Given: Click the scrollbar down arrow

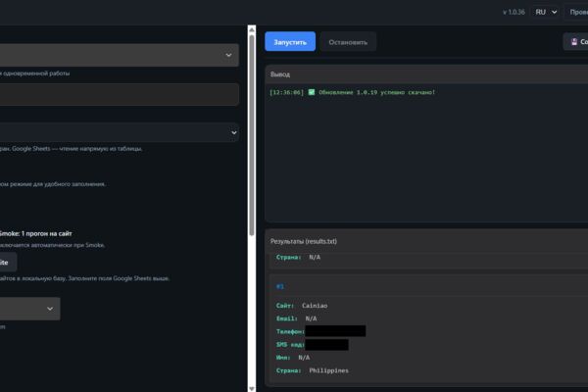Looking at the screenshot, I should pyautogui.click(x=252, y=388).
